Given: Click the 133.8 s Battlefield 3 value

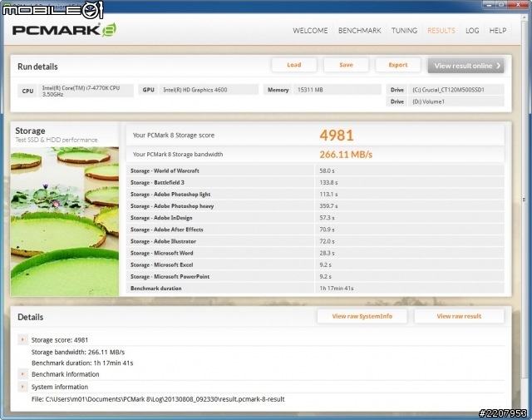Looking at the screenshot, I should [328, 183].
